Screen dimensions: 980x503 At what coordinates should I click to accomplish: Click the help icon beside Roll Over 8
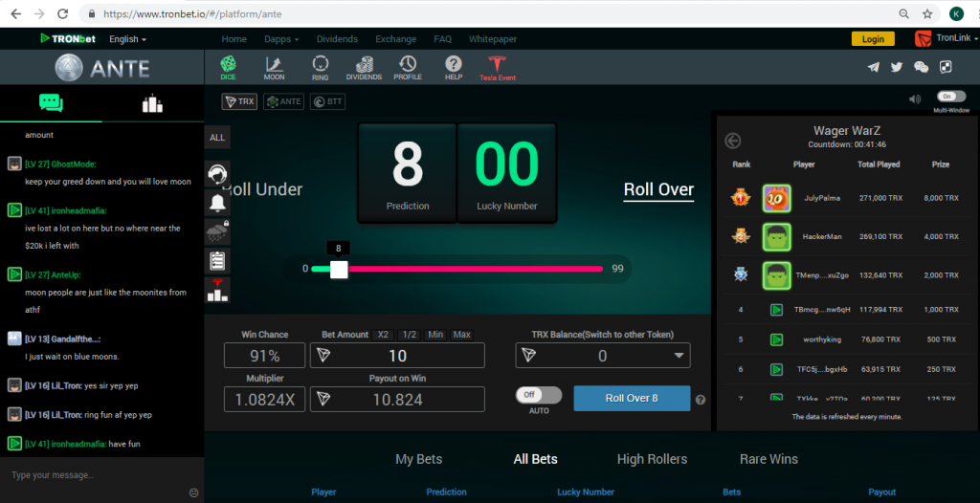point(701,400)
